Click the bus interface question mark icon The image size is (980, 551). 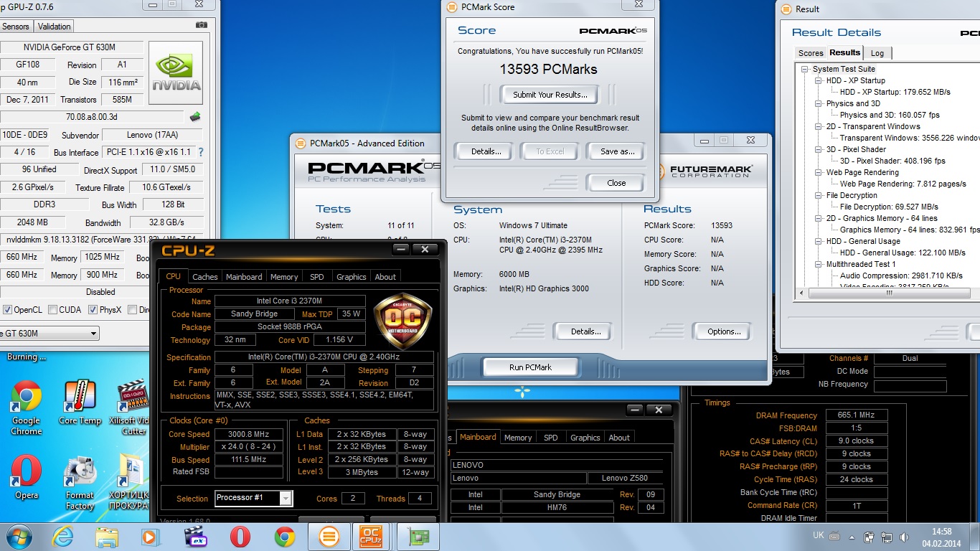201,152
